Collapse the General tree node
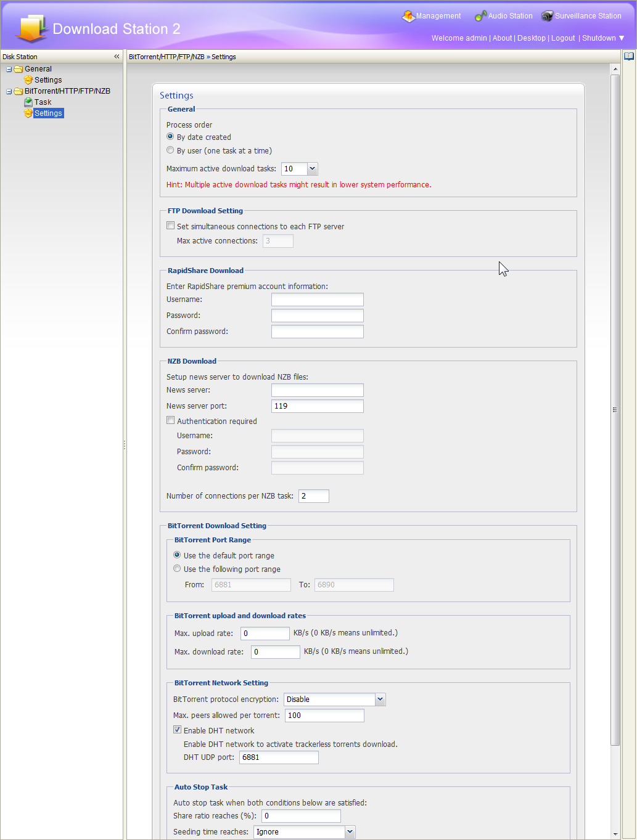This screenshot has width=637, height=840. tap(9, 69)
